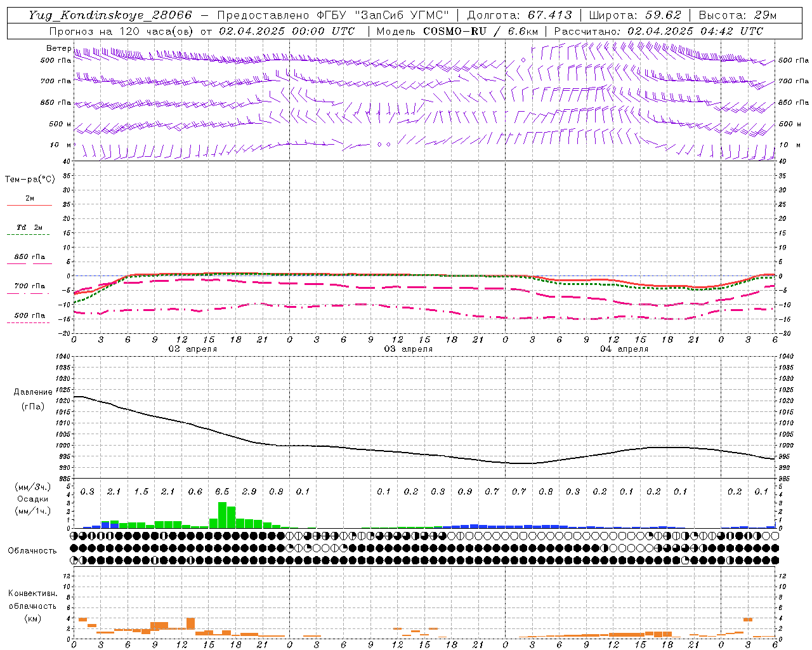The height and width of the screenshot is (650, 812).
Task: Select the '2м' temperature legend entry
Action: click(30, 199)
